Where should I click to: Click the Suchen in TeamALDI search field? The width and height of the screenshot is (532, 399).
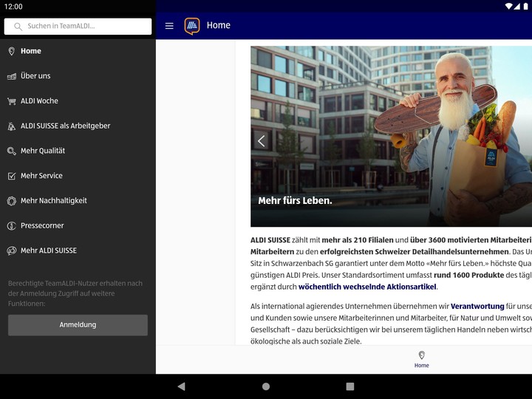click(78, 27)
